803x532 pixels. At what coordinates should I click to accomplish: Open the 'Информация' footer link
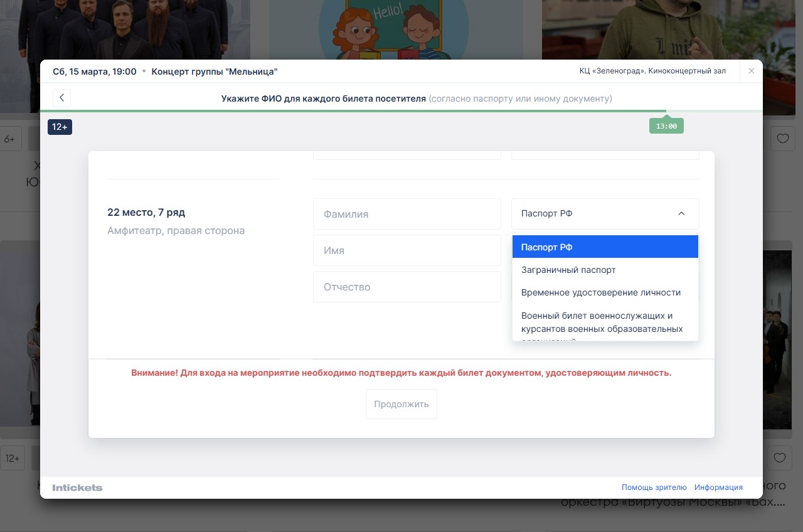tap(718, 487)
